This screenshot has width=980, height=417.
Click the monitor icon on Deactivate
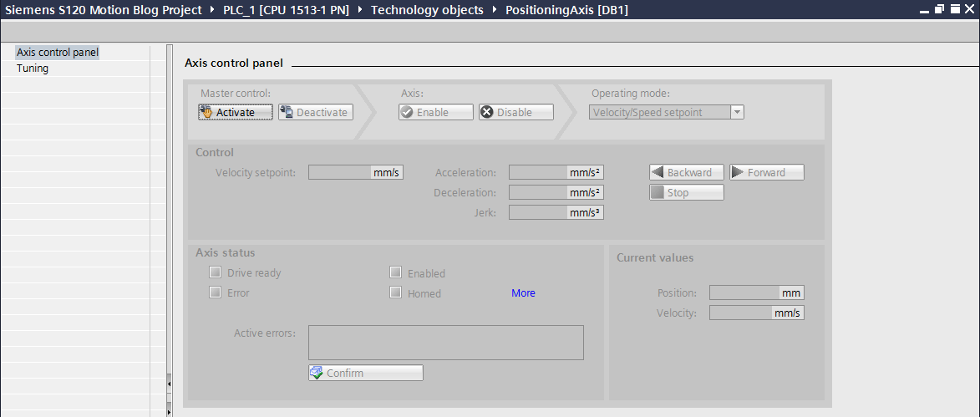pyautogui.click(x=287, y=113)
